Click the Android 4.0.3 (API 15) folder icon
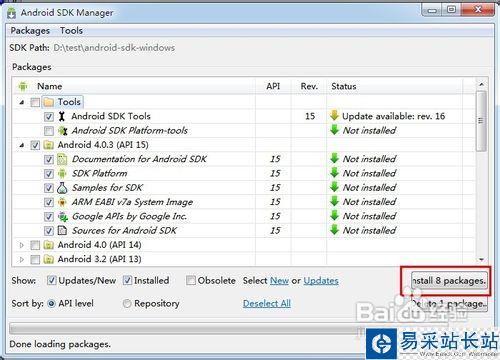The image size is (500, 360). (49, 145)
